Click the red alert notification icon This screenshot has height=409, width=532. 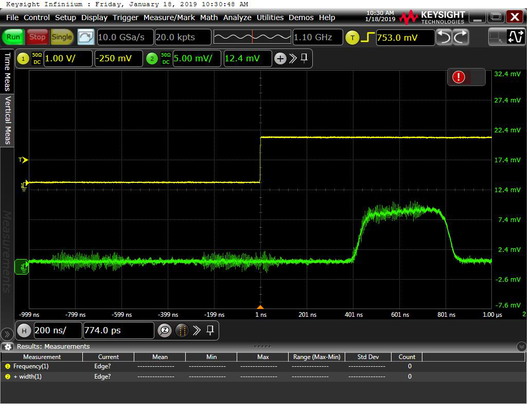(458, 77)
